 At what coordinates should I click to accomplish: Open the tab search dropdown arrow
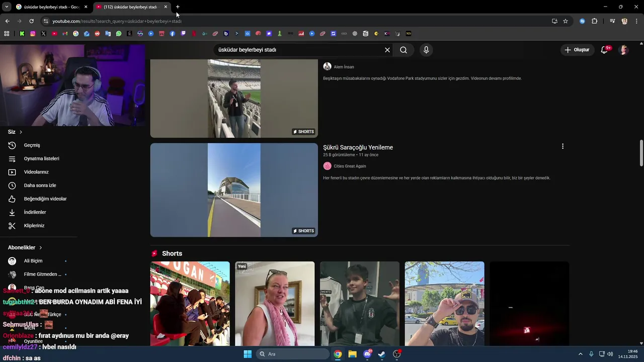pos(7,7)
